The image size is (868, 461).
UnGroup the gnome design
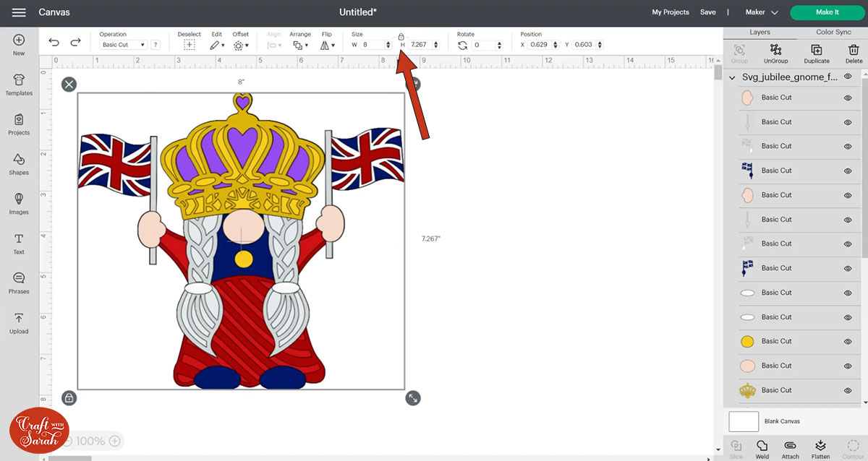point(775,52)
